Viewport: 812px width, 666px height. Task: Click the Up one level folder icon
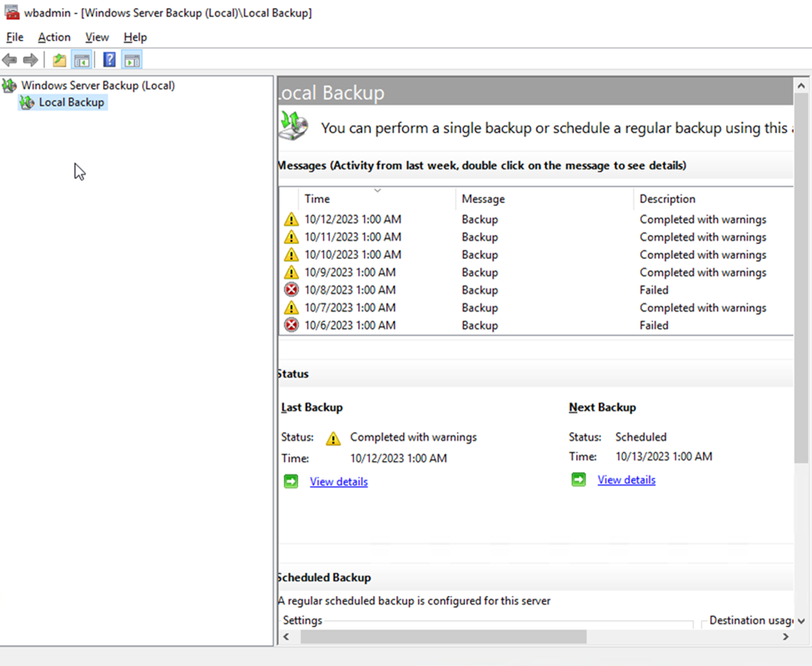pos(60,60)
